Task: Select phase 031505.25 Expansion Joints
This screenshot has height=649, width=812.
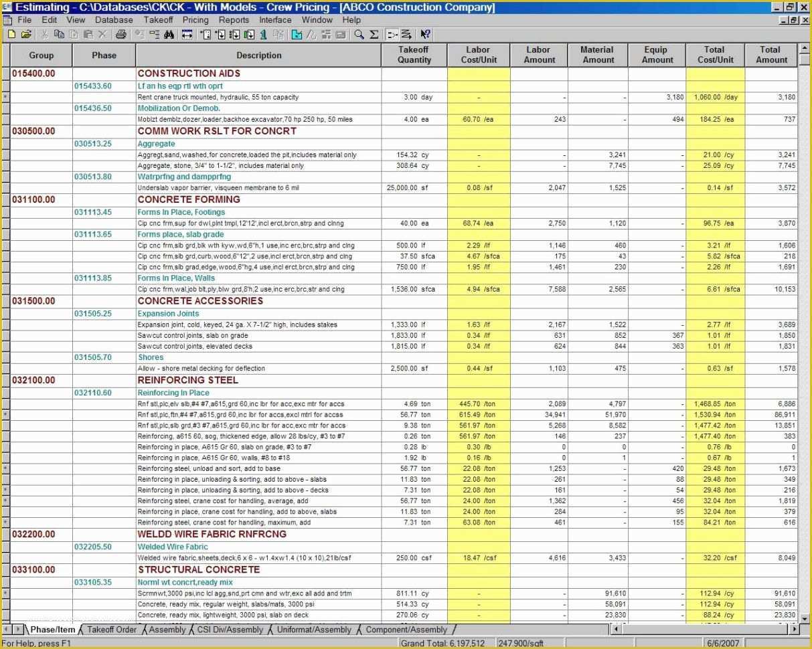Action: (x=404, y=314)
